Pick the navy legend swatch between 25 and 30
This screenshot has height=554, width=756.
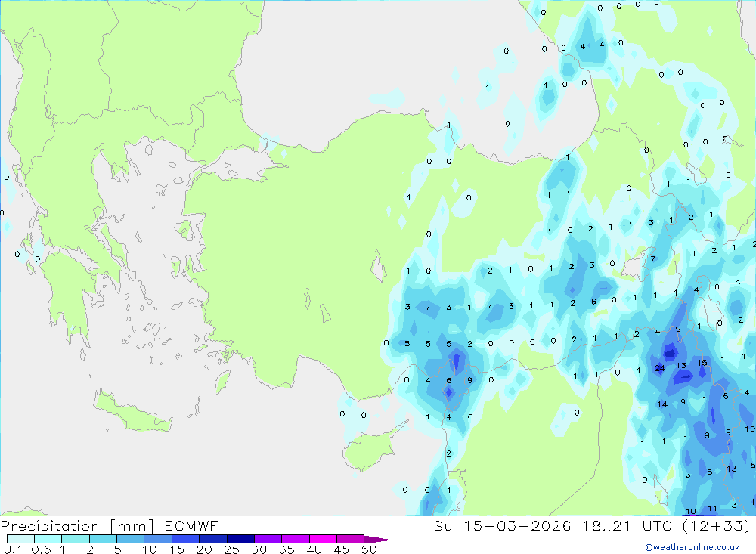click(240, 539)
